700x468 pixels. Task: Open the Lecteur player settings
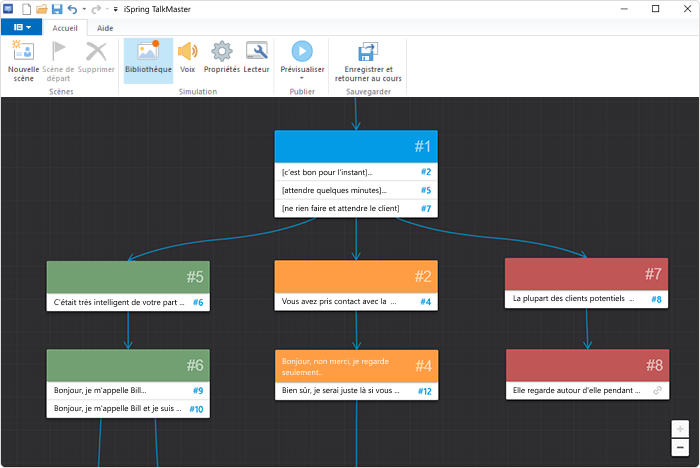tap(257, 51)
